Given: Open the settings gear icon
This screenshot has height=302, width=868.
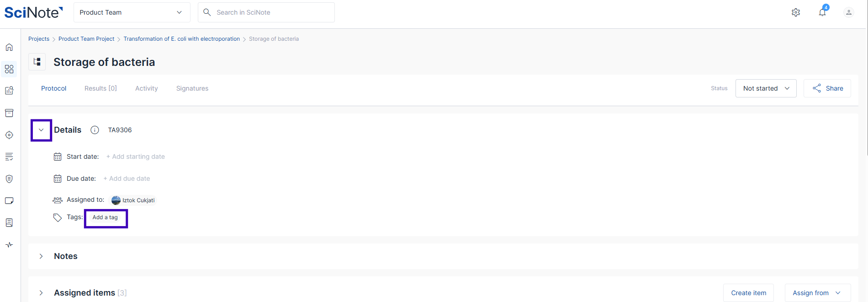Looking at the screenshot, I should pyautogui.click(x=796, y=12).
